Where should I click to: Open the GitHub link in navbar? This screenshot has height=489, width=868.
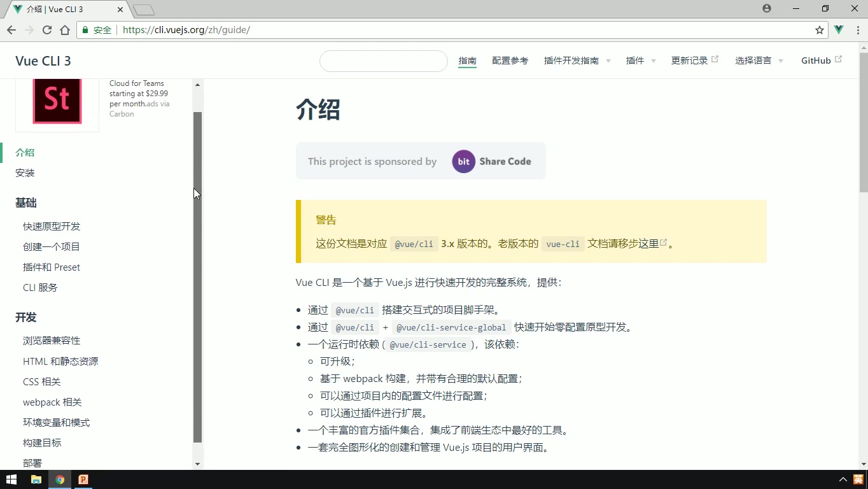[821, 60]
